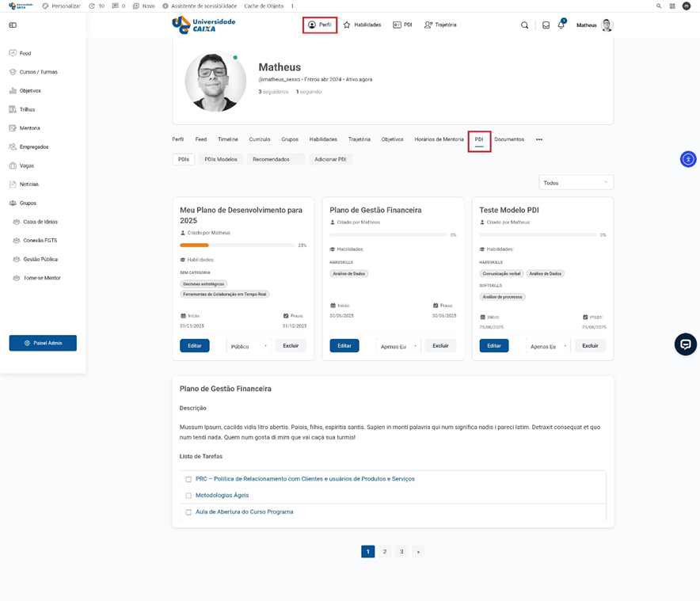Open the chat bubble support icon
Screen dimensions: 700x601
[685, 344]
